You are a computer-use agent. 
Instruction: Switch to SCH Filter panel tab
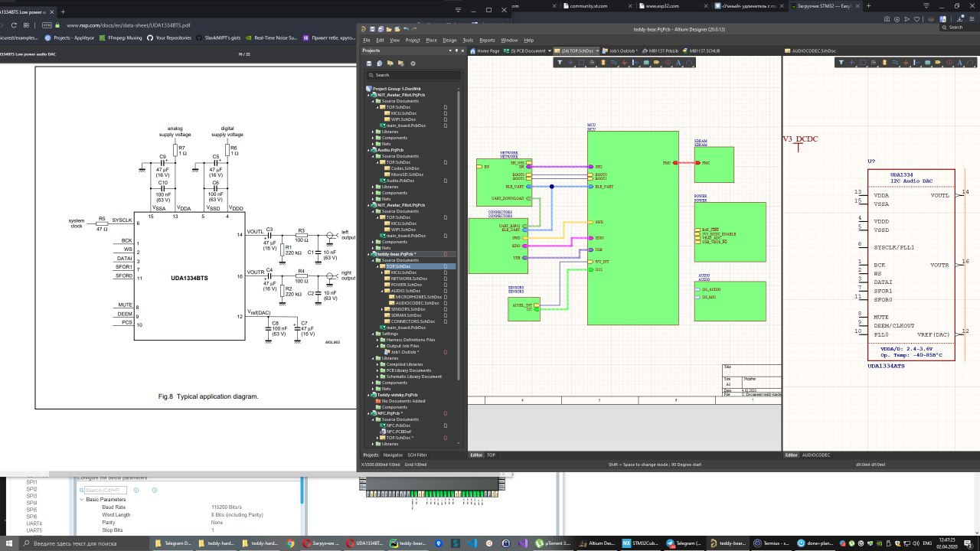coord(417,455)
